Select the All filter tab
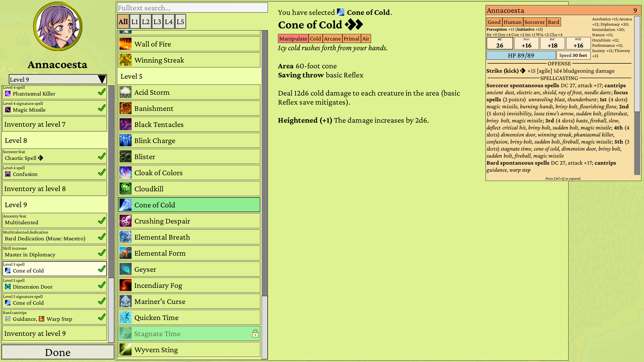This screenshot has width=644, height=362. click(x=123, y=21)
